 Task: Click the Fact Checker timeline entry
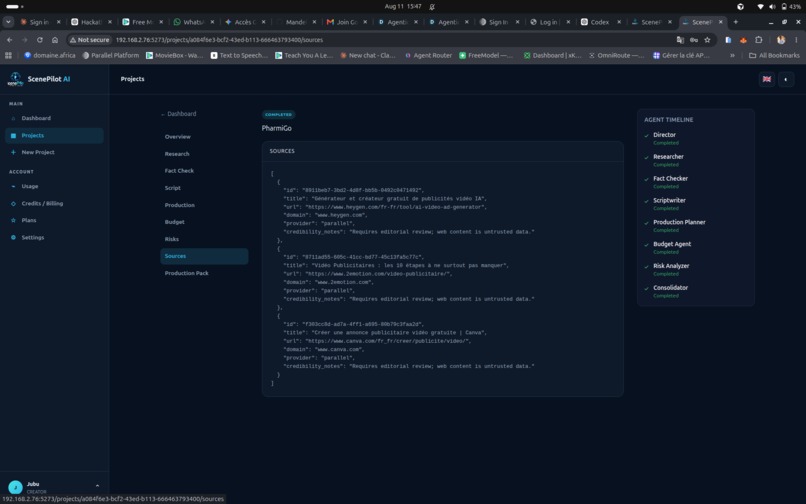click(670, 178)
